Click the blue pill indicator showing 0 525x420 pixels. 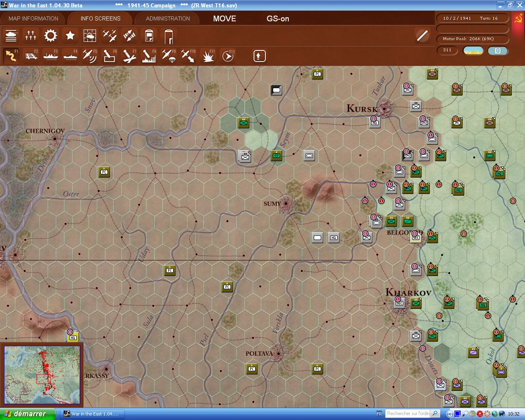click(x=498, y=51)
